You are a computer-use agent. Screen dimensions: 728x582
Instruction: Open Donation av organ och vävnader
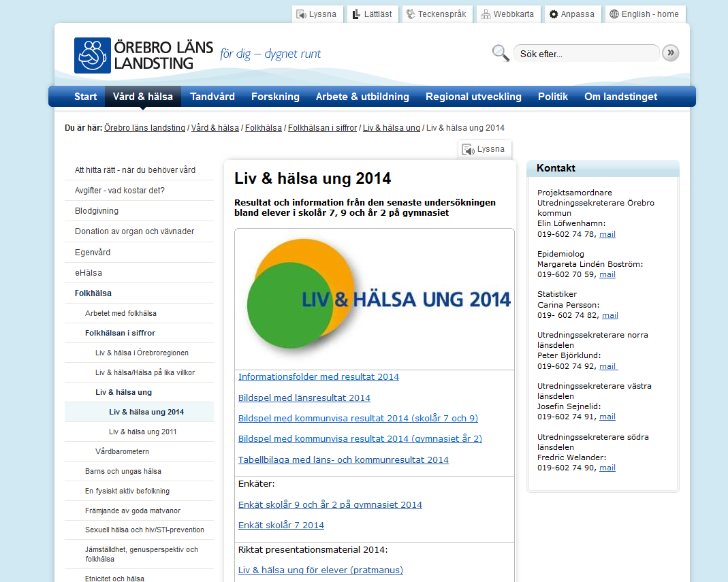140,231
